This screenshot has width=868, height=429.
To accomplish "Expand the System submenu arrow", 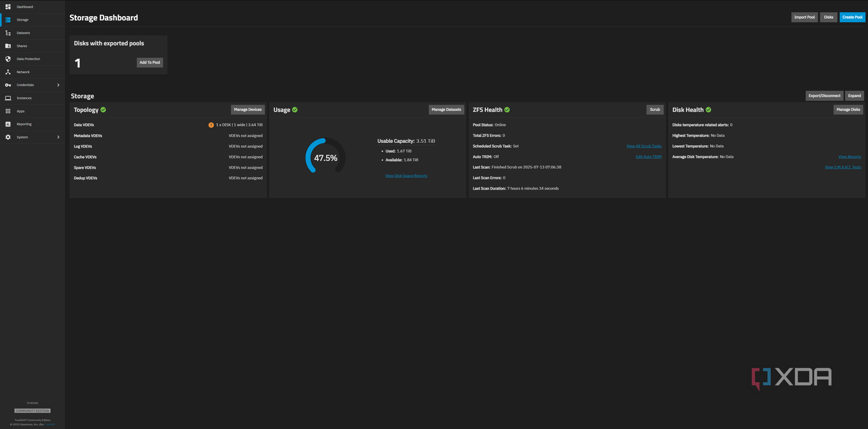I will click(58, 137).
